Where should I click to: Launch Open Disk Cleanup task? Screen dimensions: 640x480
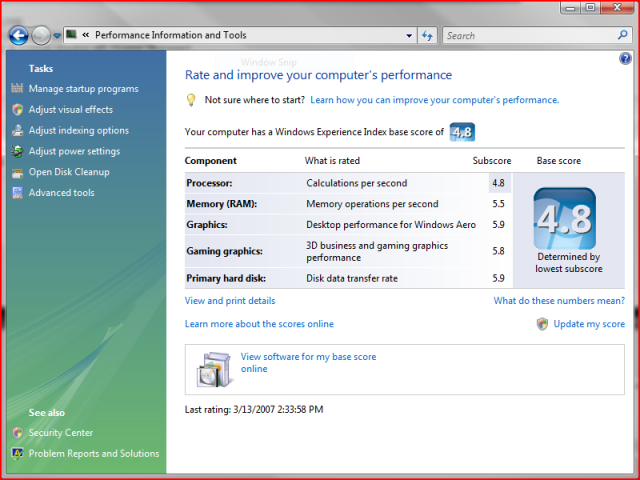point(69,172)
